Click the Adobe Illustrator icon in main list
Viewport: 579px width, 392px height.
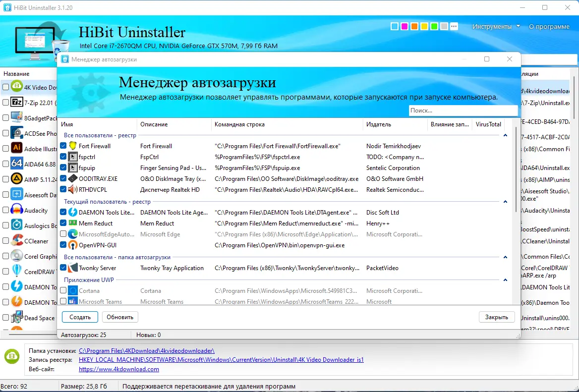point(17,148)
